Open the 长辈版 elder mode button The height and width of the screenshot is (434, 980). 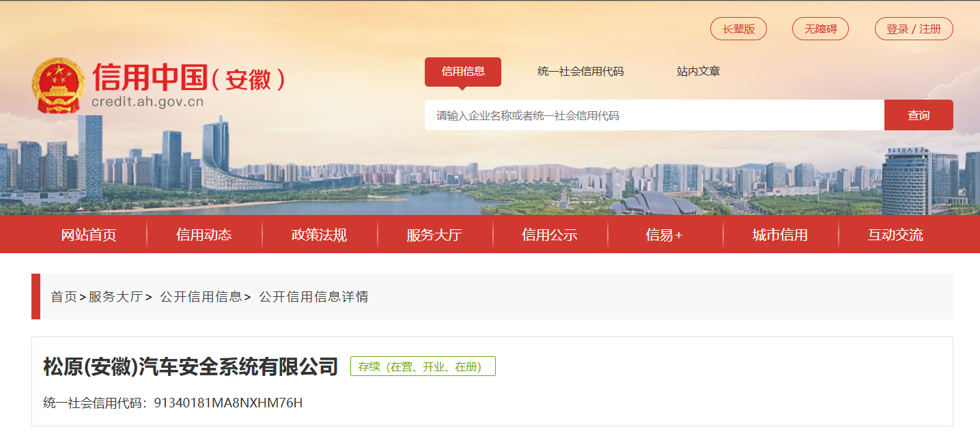pyautogui.click(x=739, y=29)
